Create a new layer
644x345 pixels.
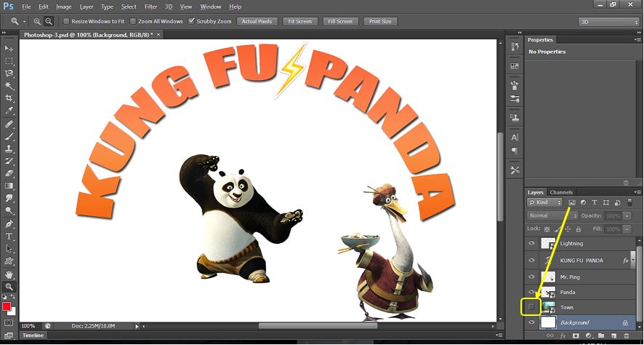tap(613, 336)
